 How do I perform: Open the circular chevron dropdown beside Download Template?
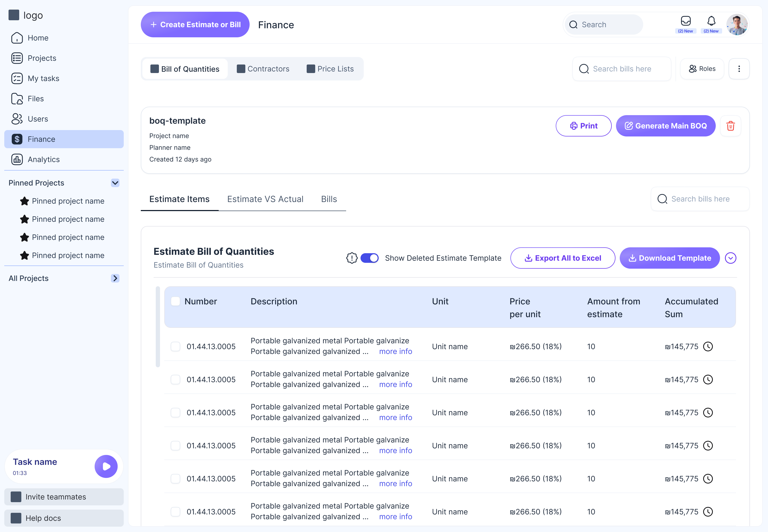click(x=730, y=258)
